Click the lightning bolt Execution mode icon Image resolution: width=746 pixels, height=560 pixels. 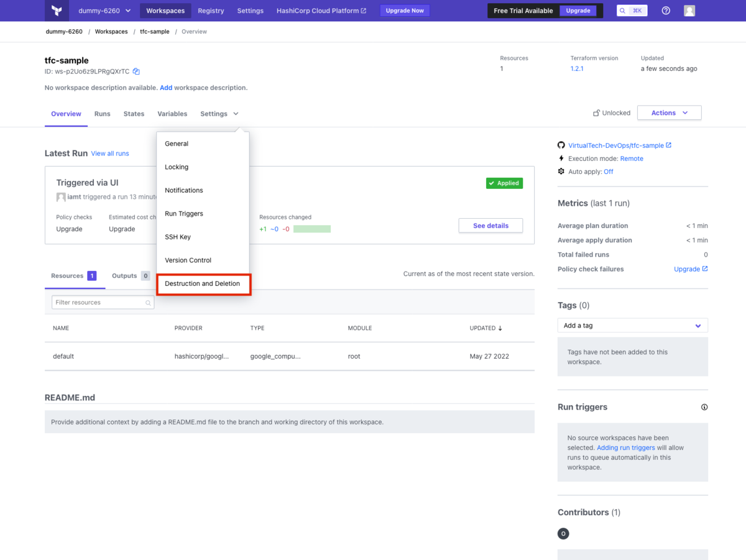[561, 158]
